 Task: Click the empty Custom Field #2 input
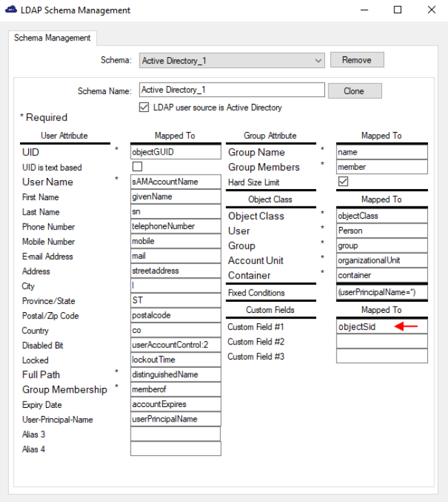(381, 342)
